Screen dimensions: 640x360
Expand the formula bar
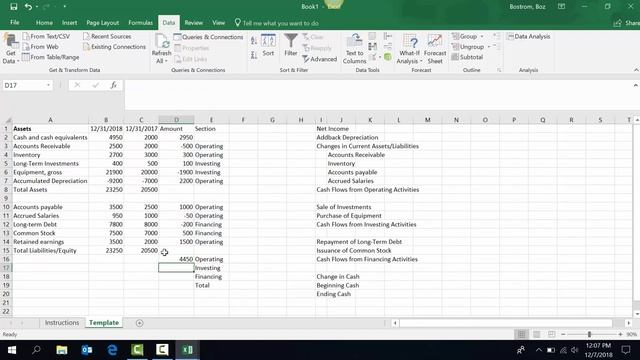click(x=636, y=85)
